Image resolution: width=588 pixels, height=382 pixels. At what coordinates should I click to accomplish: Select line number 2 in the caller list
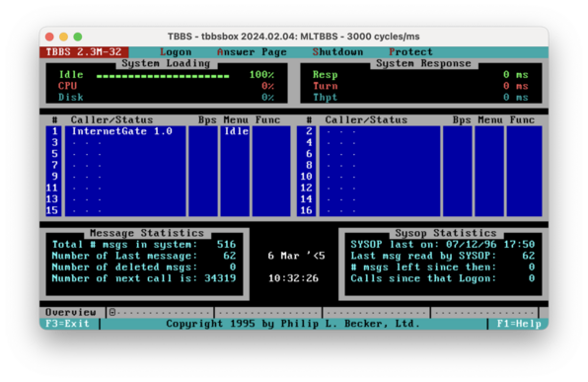pos(309,131)
